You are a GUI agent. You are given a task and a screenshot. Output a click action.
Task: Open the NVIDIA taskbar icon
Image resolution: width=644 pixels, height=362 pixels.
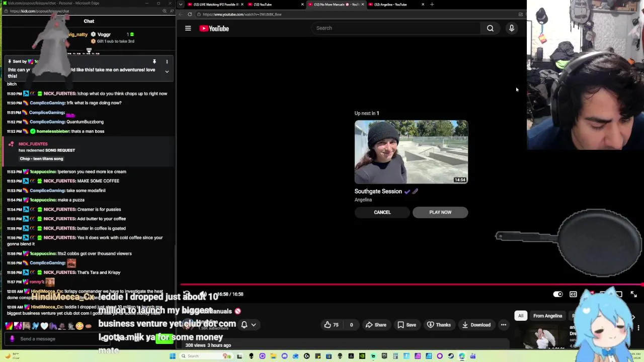(x=362, y=356)
